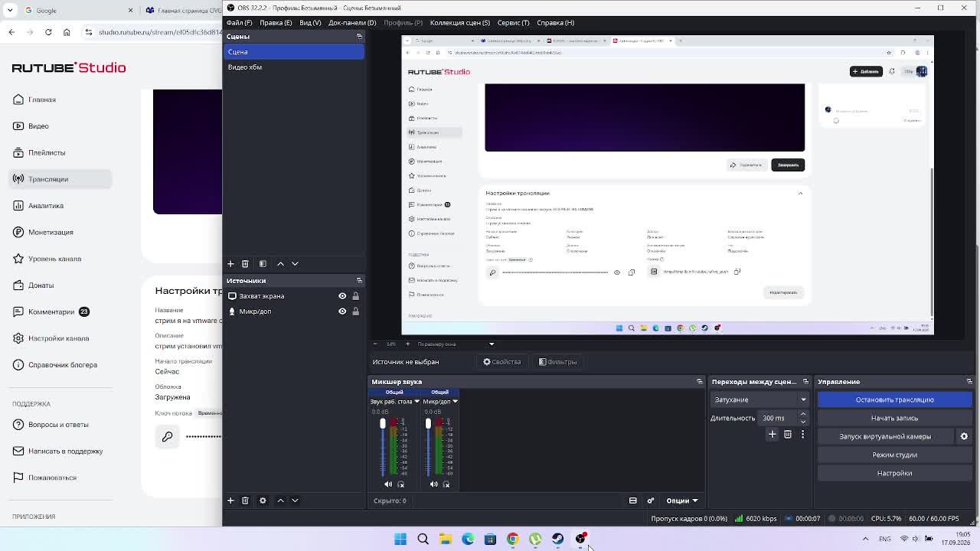Click Начать запись button
This screenshot has height=551, width=980.
coord(895,418)
